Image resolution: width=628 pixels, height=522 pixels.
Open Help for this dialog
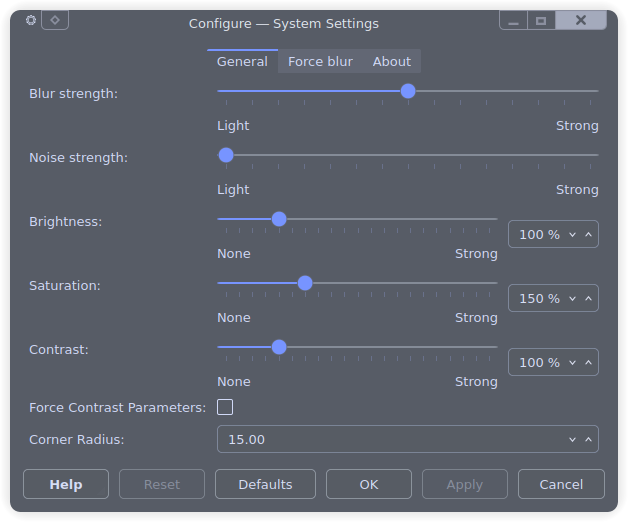coord(66,484)
